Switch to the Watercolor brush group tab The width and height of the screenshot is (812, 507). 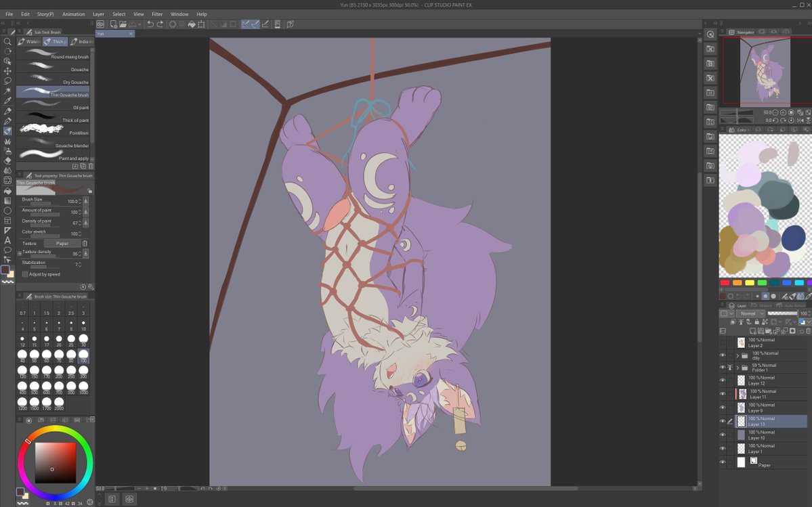(29, 41)
